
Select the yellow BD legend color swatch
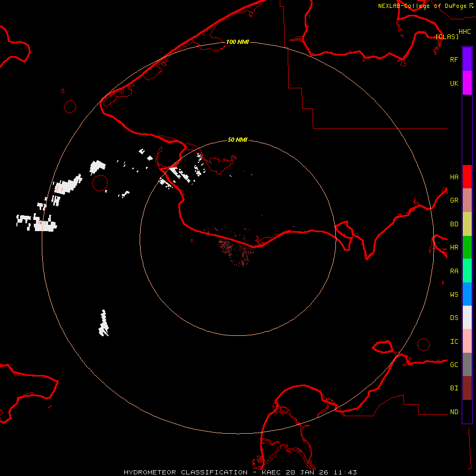[467, 224]
